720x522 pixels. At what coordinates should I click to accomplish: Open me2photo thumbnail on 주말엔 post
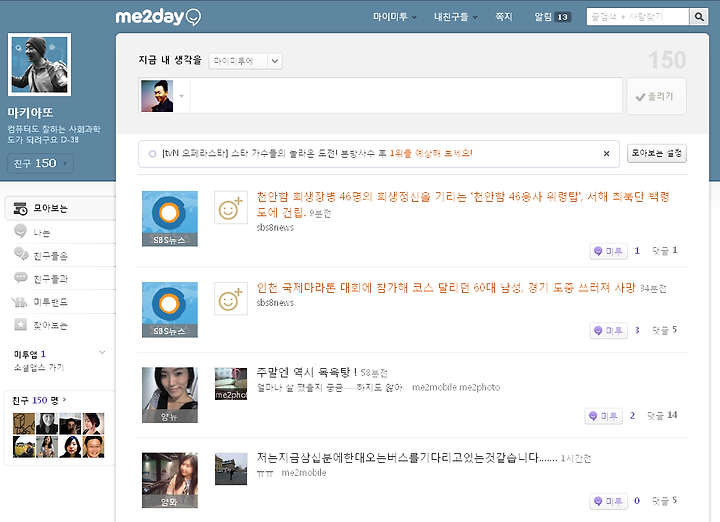[x=231, y=384]
